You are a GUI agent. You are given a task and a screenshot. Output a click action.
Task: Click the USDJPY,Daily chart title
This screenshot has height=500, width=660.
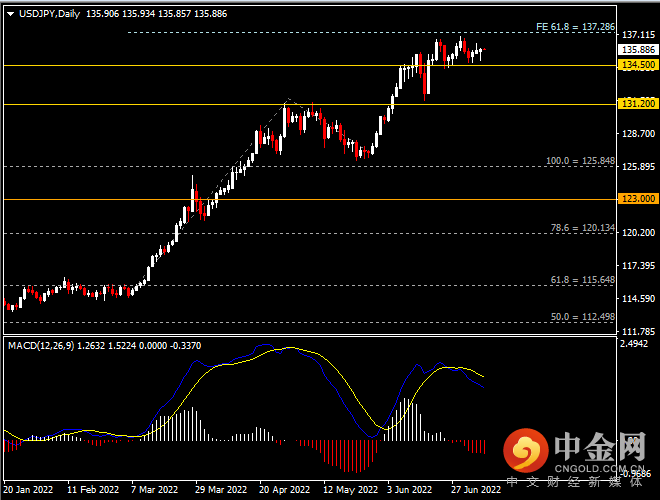(49, 14)
